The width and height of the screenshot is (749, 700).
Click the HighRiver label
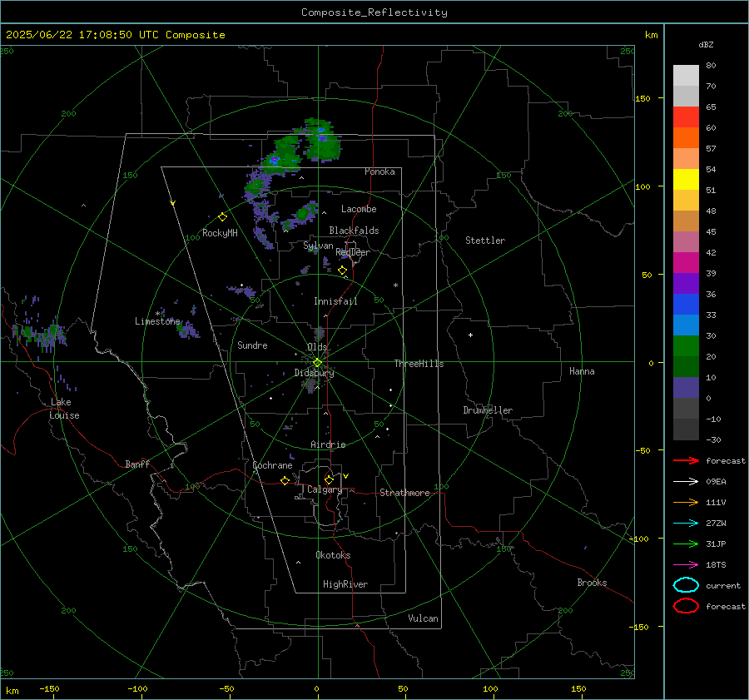pyautogui.click(x=345, y=584)
